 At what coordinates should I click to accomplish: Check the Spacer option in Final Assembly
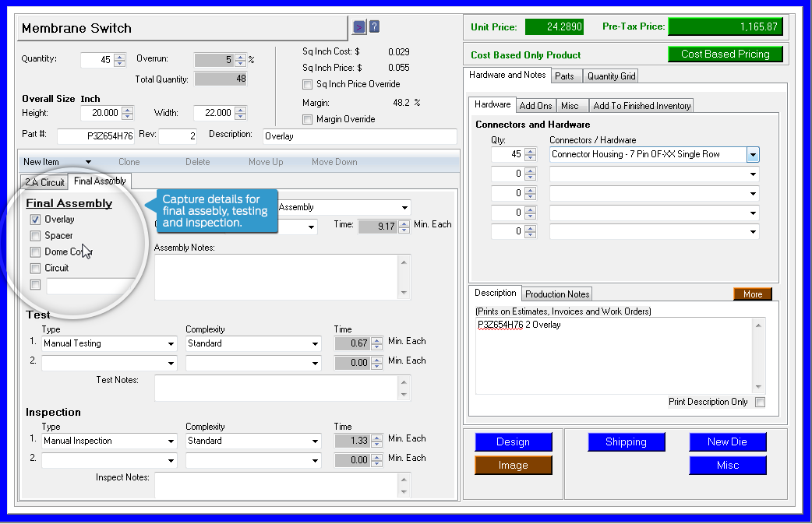[x=35, y=236]
